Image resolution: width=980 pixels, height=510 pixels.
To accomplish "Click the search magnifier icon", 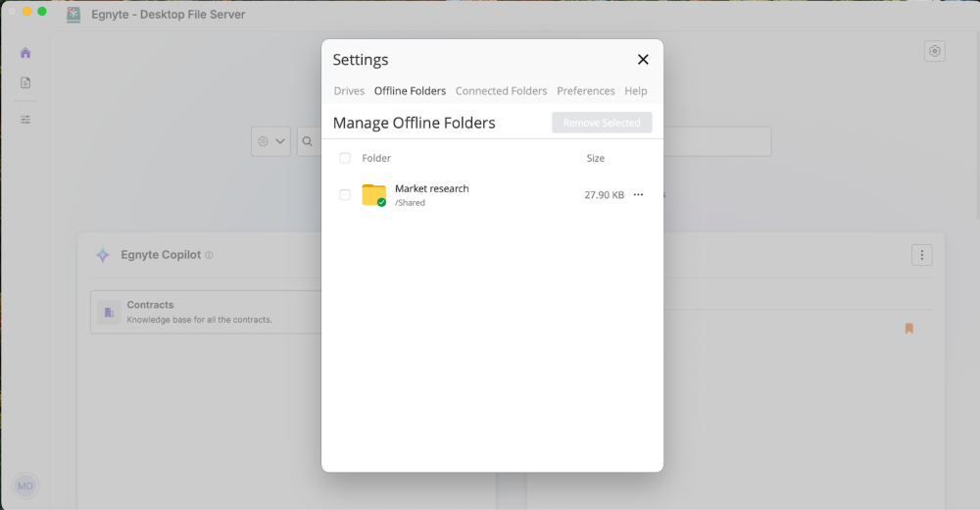I will pos(308,141).
